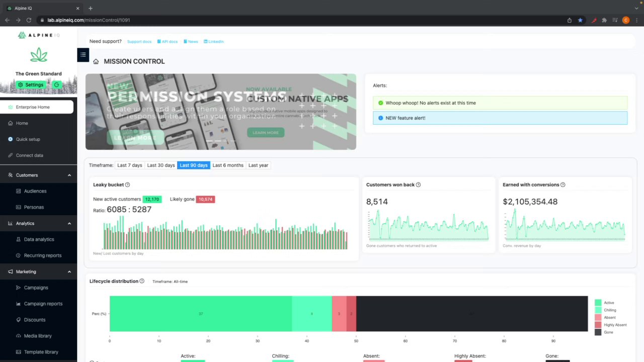
Task: Click the NEW feature alert banner
Action: (500, 118)
